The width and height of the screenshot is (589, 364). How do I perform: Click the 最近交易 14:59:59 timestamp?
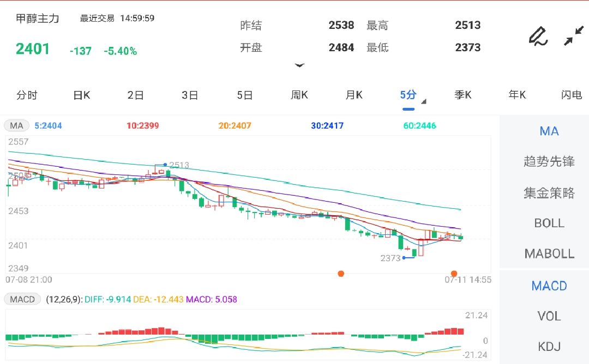click(117, 18)
